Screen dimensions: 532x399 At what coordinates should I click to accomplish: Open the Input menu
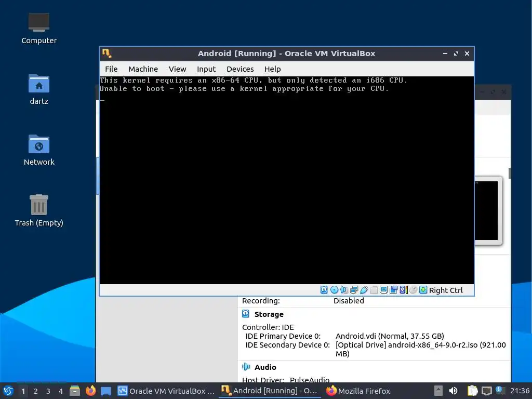[x=206, y=69]
